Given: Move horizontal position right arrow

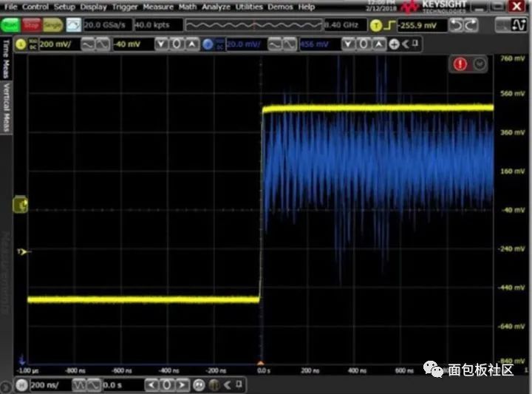Looking at the screenshot, I should coord(182,385).
